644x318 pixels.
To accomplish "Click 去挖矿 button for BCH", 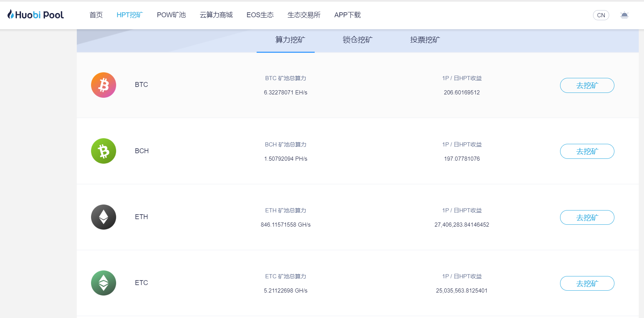I will pos(587,151).
